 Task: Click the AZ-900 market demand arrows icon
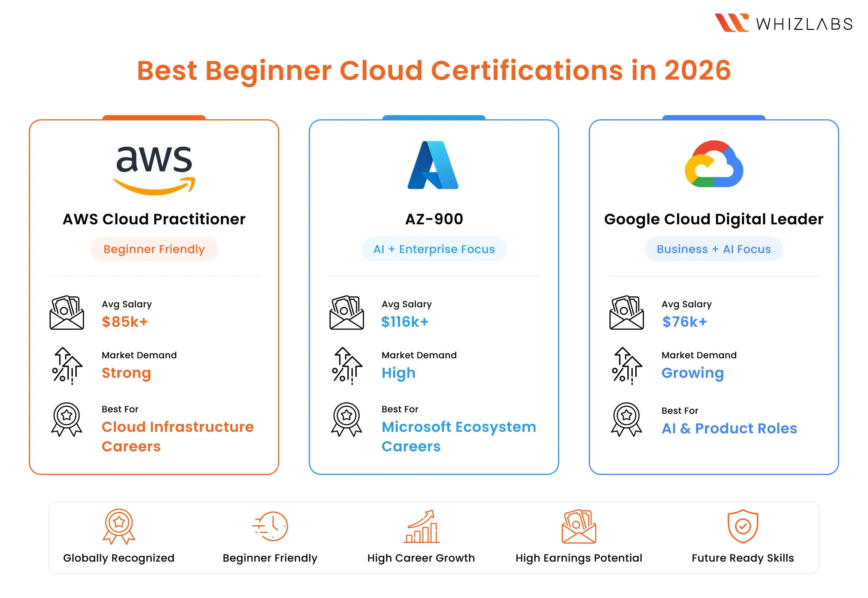(x=347, y=366)
